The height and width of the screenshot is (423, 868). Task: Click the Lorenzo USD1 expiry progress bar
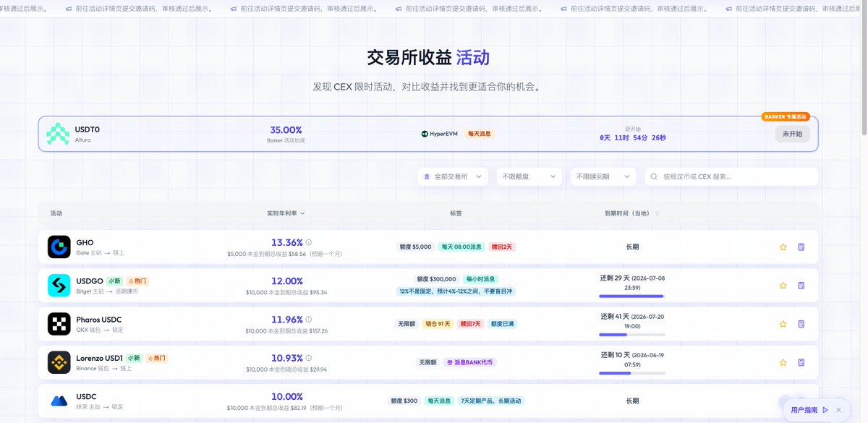[631, 373]
